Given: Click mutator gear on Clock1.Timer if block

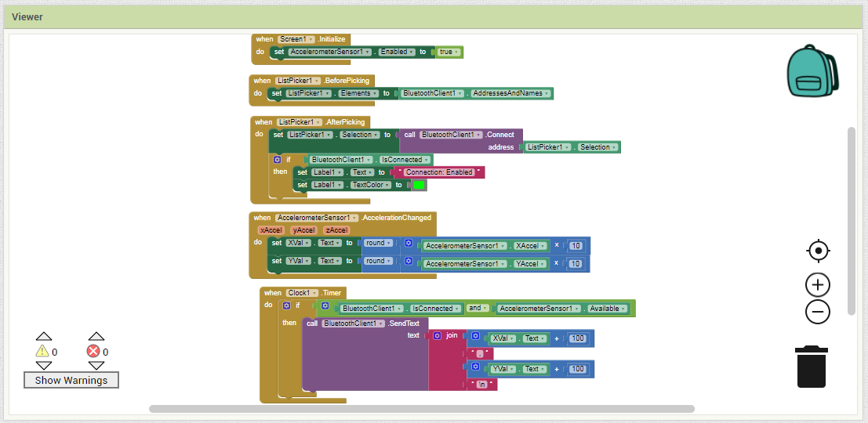Looking at the screenshot, I should click(286, 305).
